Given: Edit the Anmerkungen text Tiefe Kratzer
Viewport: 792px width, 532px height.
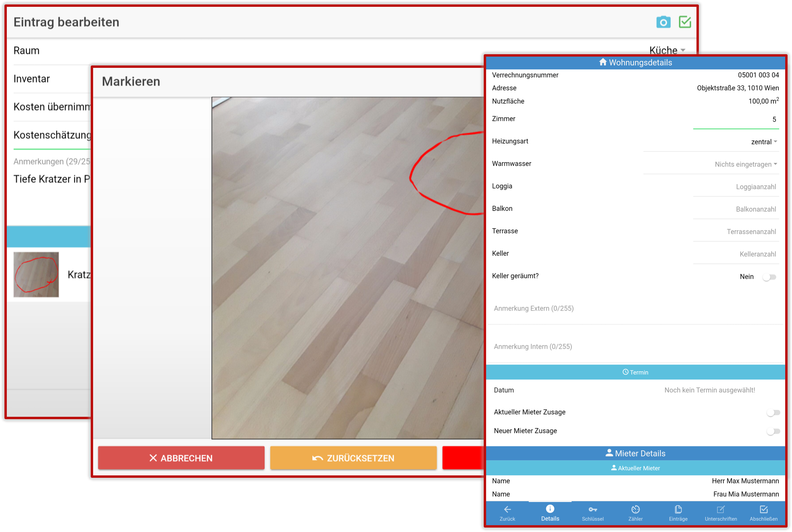Looking at the screenshot, I should [52, 179].
